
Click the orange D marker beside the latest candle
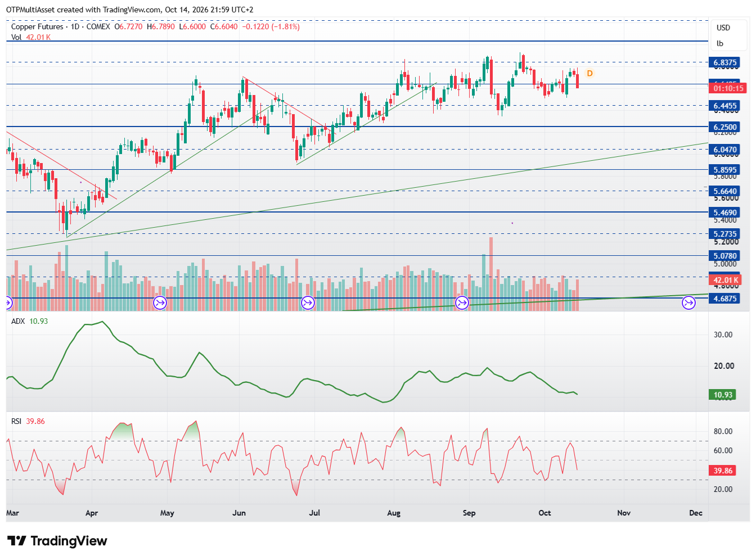tap(589, 73)
